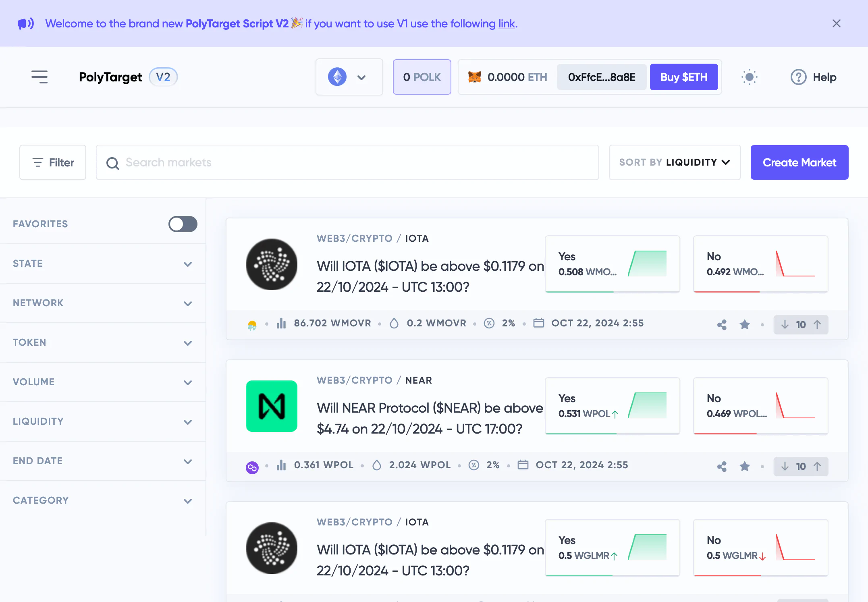Select Yes 0.508 WMO outcome
The height and width of the screenshot is (602, 868).
(613, 264)
